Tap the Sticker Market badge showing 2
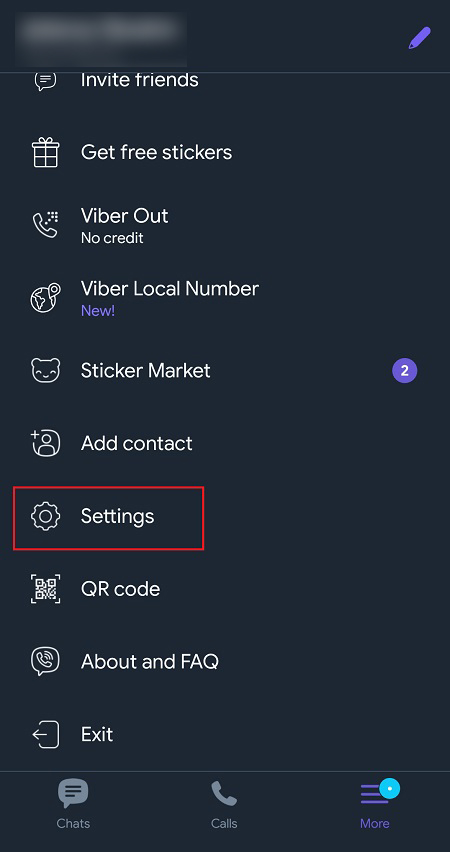Screen dimensions: 450x852 pos(404,371)
